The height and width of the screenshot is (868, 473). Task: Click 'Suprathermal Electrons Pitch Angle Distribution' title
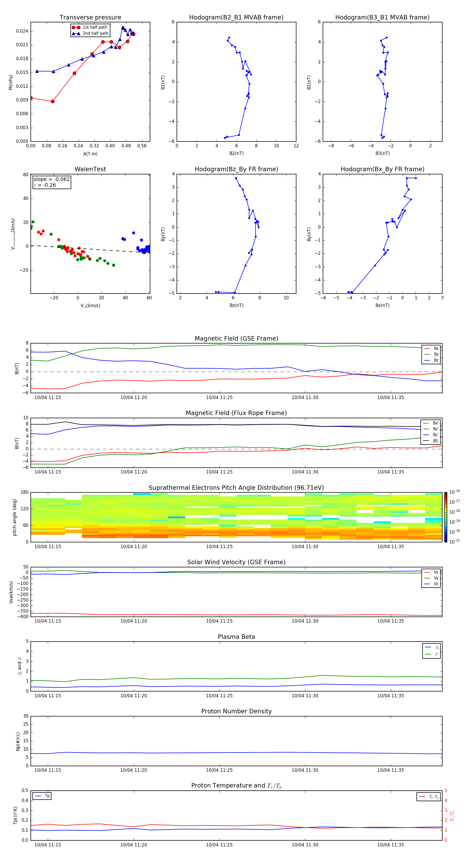[x=236, y=488]
